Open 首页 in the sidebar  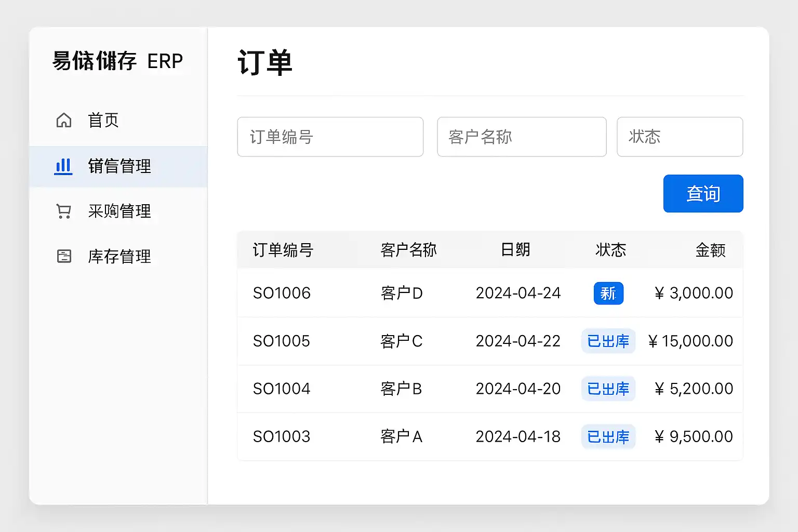click(103, 121)
